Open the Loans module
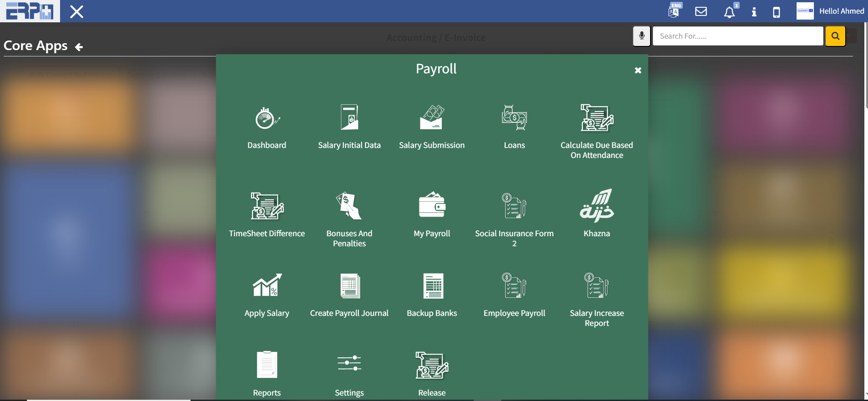 514,118
